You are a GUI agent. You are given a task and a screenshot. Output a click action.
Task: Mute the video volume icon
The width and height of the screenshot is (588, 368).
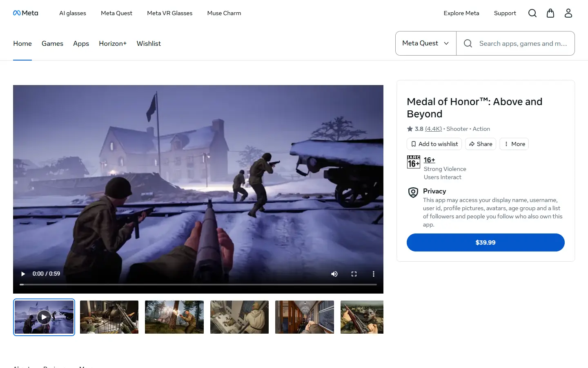click(334, 274)
